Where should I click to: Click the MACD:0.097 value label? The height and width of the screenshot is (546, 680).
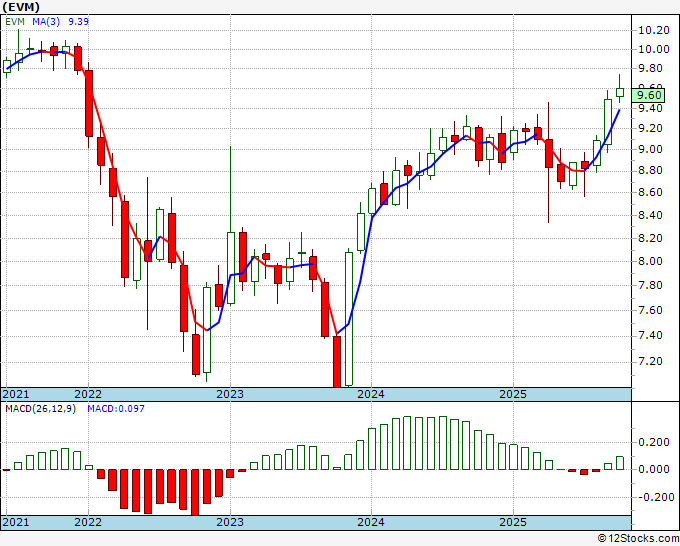116,409
